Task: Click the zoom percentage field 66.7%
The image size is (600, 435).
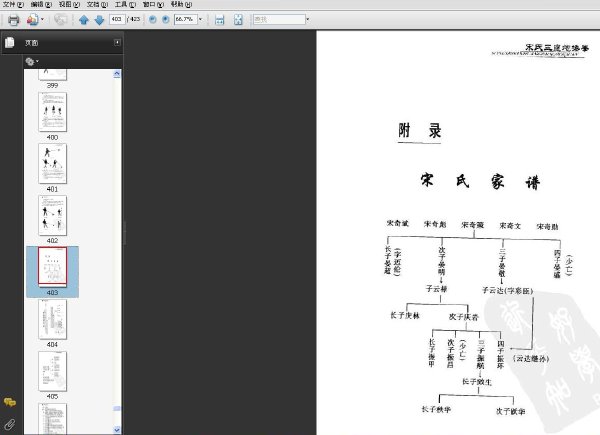Action: tap(185, 19)
